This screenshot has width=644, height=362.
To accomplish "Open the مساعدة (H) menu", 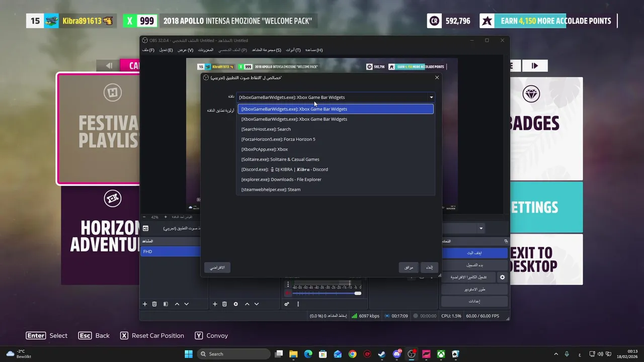I will [314, 50].
